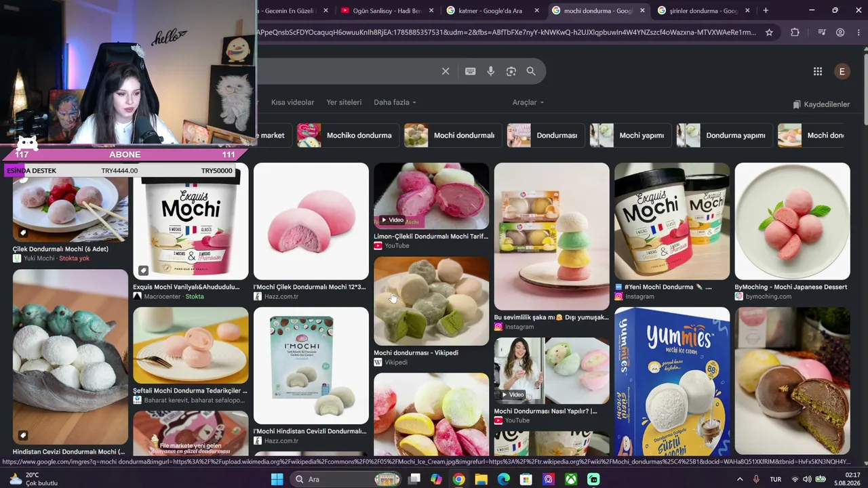Open Microsoft Store from the taskbar
The image size is (868, 488).
coord(526,479)
